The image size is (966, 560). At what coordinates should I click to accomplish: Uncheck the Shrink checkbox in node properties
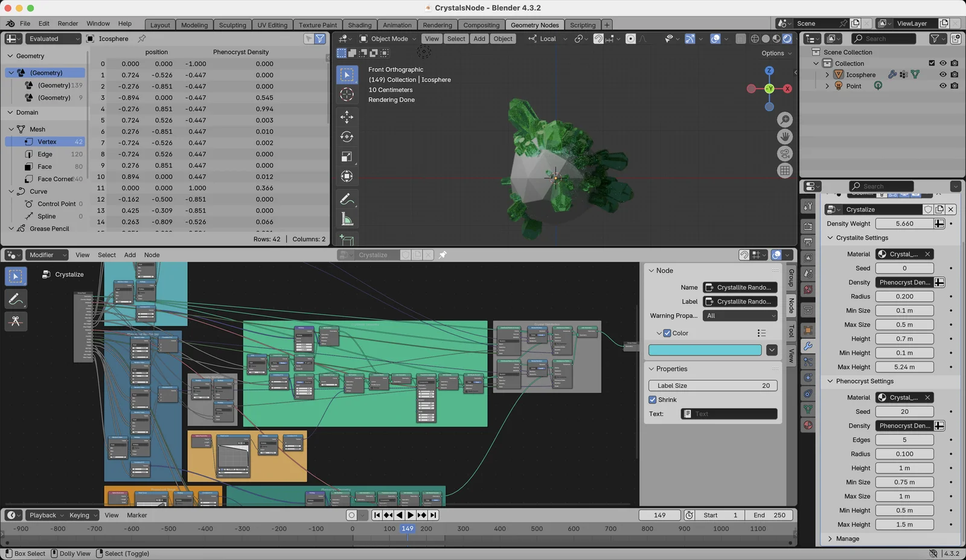[x=653, y=399]
